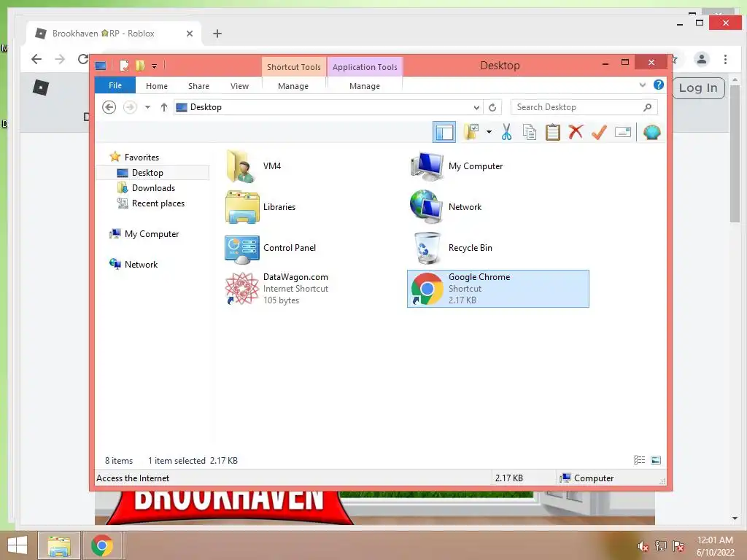The width and height of the screenshot is (747, 560).
Task: Toggle the navigation pane layout button
Action: tap(444, 133)
